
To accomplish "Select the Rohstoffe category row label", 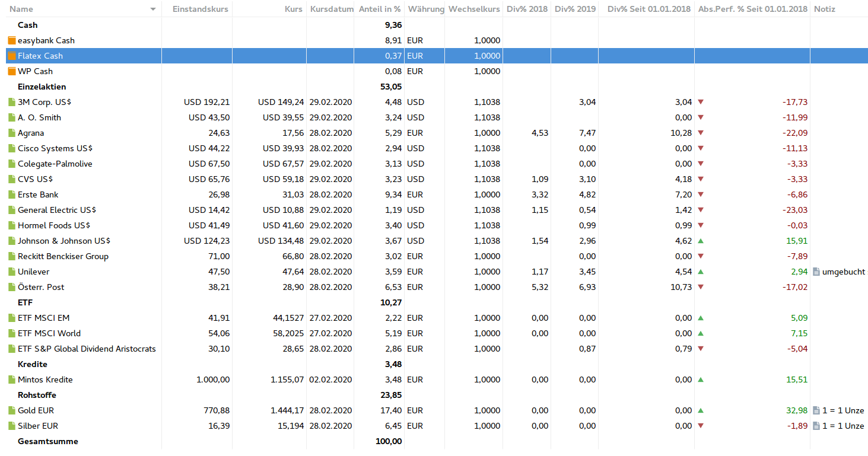I will 37,395.
